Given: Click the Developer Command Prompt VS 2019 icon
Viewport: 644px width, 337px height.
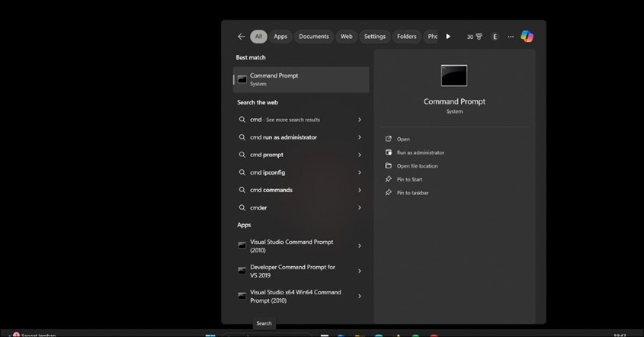Looking at the screenshot, I should (242, 271).
